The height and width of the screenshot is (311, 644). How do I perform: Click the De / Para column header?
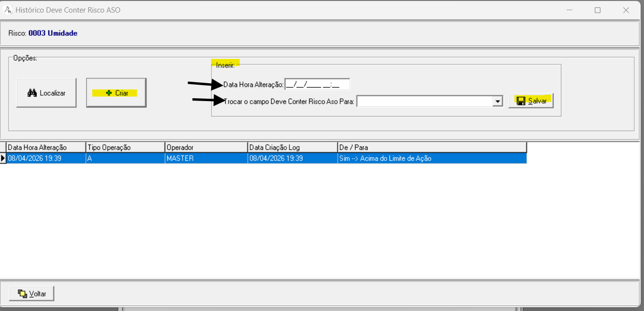pos(432,147)
